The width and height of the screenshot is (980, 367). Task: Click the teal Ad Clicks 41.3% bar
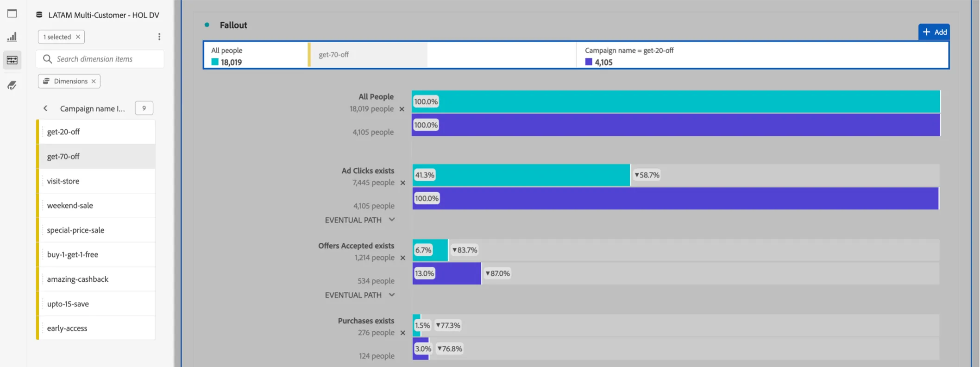tap(521, 175)
